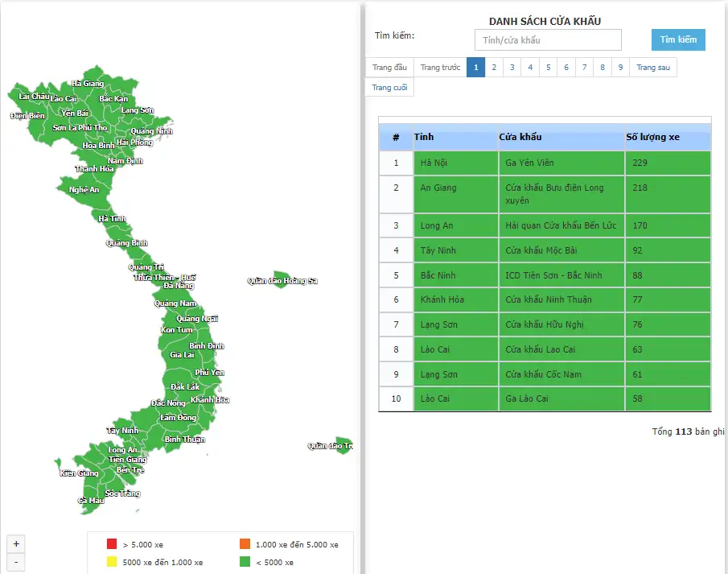Open page 6 of the list
The width and height of the screenshot is (728, 574).
tap(566, 68)
